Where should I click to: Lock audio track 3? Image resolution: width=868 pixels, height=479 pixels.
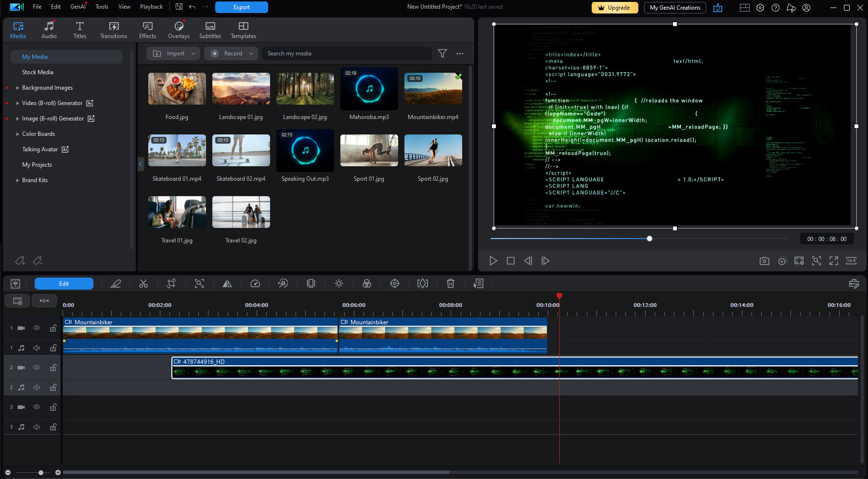tap(53, 427)
